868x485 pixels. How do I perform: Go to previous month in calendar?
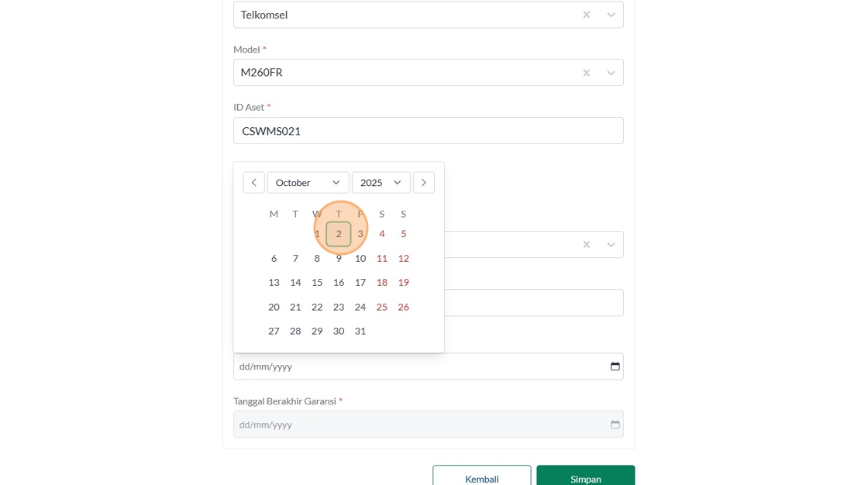click(253, 183)
